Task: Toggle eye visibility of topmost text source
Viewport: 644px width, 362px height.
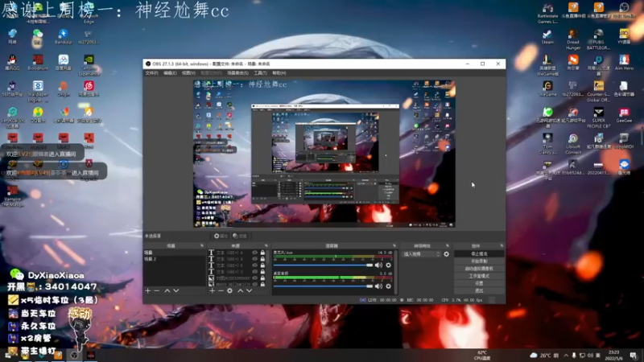Action: pyautogui.click(x=254, y=253)
